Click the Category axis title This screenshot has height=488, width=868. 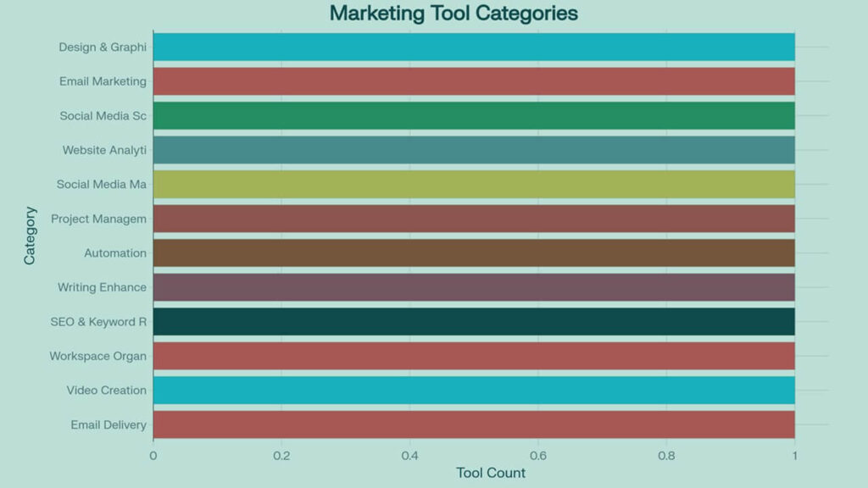30,236
